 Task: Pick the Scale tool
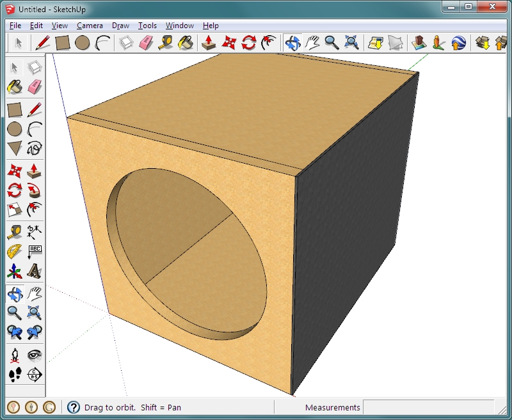coord(14,210)
